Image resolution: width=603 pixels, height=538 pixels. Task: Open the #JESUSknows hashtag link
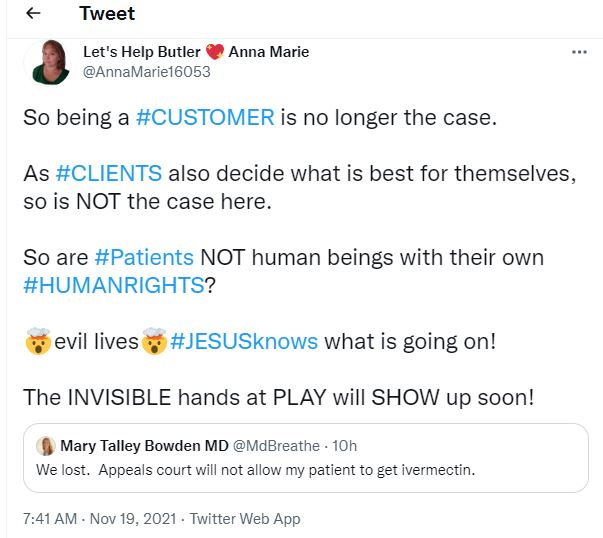coord(244,341)
